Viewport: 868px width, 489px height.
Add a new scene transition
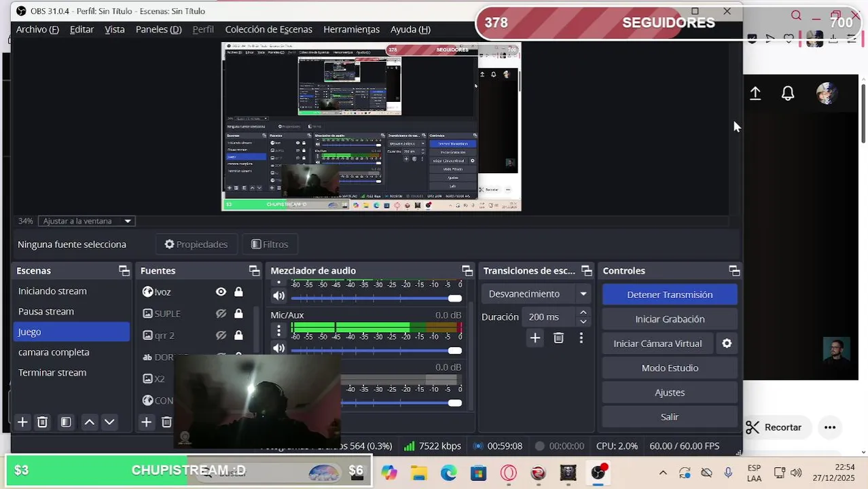(535, 338)
